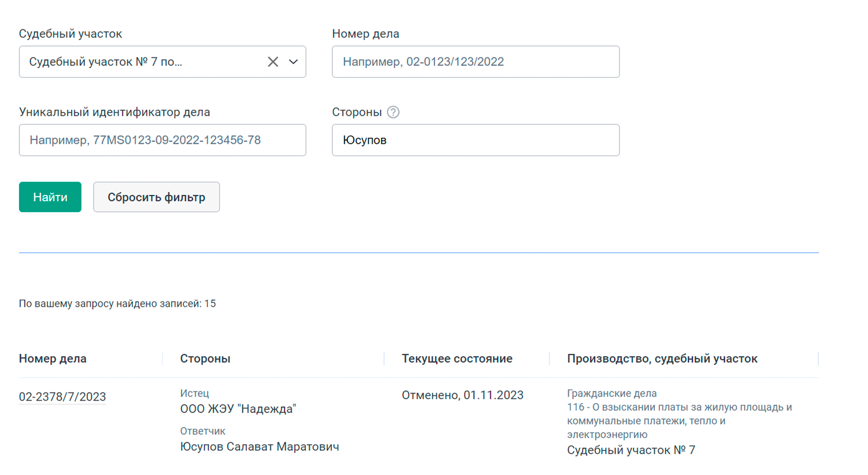Image resolution: width=868 pixels, height=475 pixels.
Task: Click the Стороны field containing Юсупов
Action: pyautogui.click(x=475, y=140)
